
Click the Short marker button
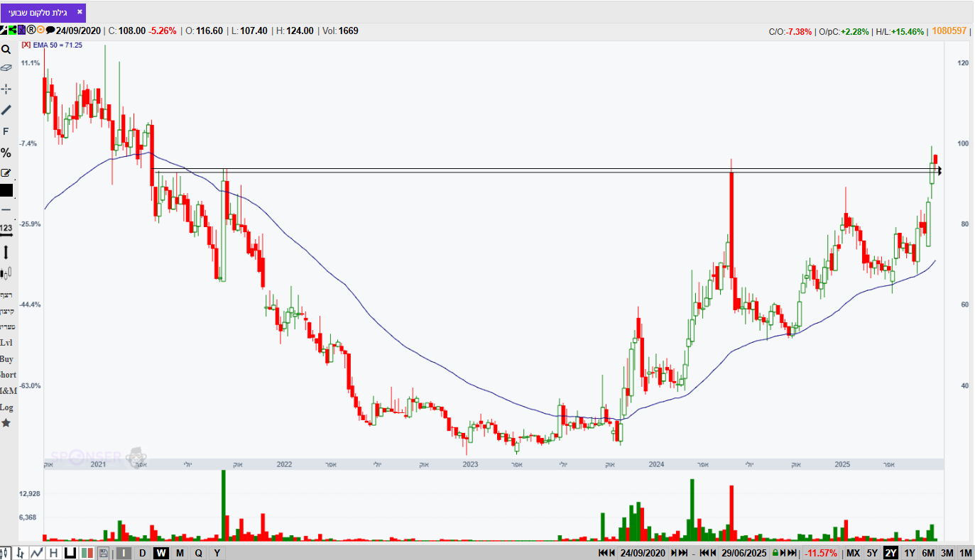click(7, 375)
